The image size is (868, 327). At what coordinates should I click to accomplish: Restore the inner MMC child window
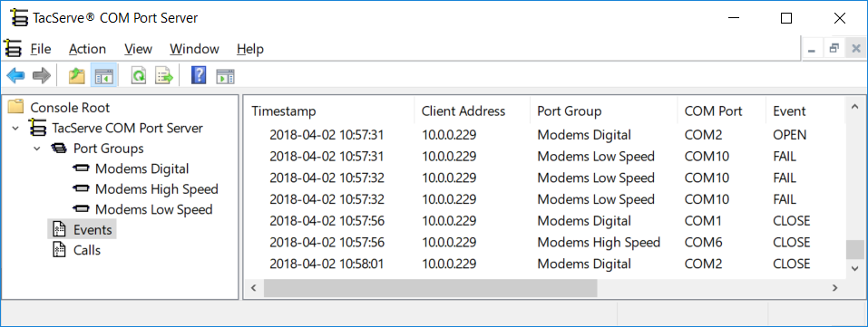pyautogui.click(x=834, y=49)
